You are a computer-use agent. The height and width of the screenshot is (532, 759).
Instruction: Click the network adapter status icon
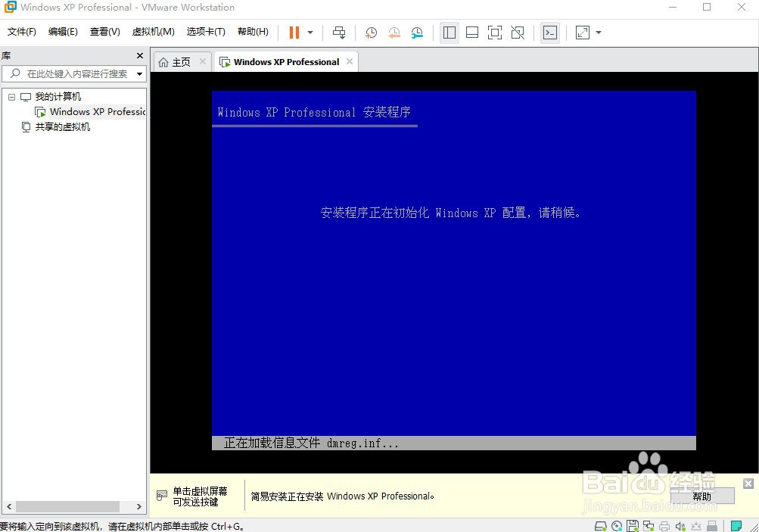point(649,526)
